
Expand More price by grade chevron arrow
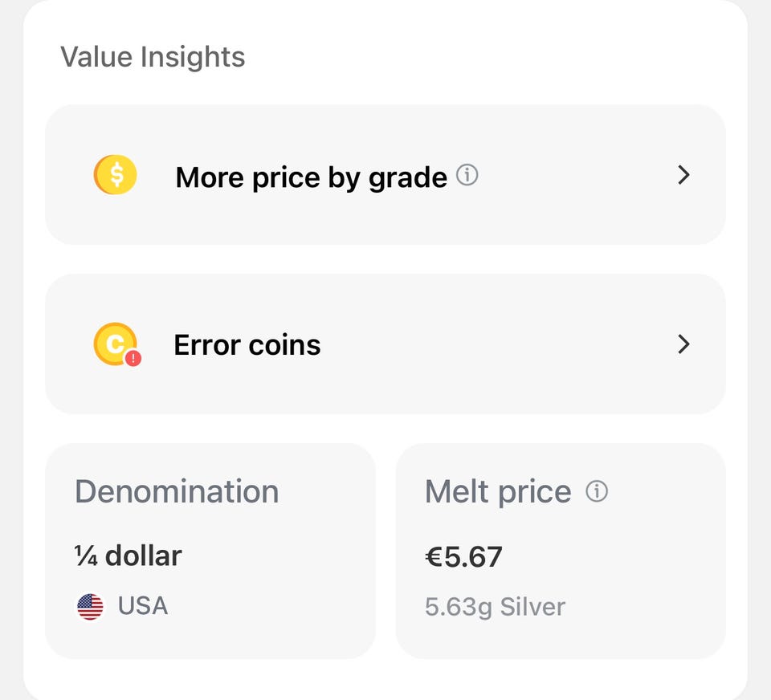coord(683,175)
